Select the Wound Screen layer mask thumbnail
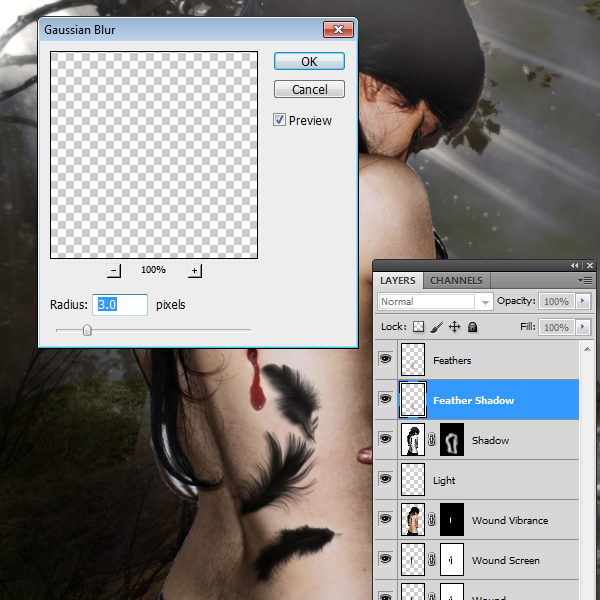This screenshot has height=600, width=600. pos(452,559)
